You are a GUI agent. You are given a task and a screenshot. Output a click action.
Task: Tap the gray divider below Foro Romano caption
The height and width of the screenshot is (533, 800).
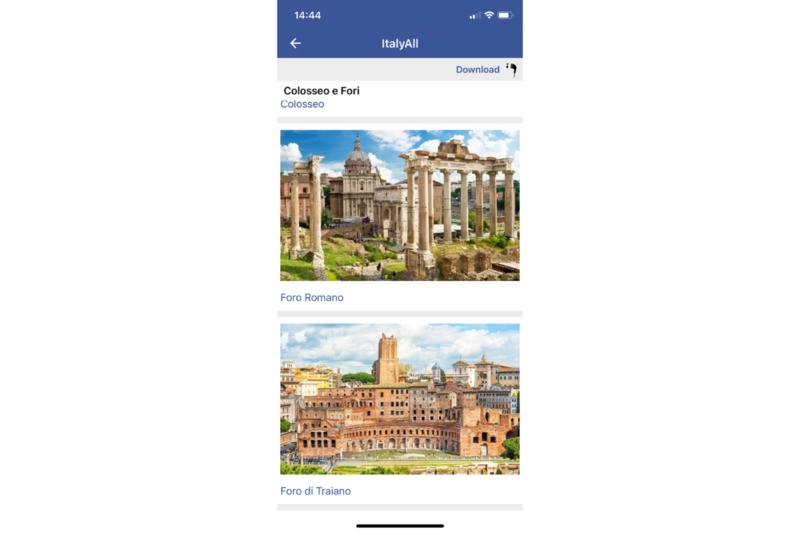click(x=400, y=314)
